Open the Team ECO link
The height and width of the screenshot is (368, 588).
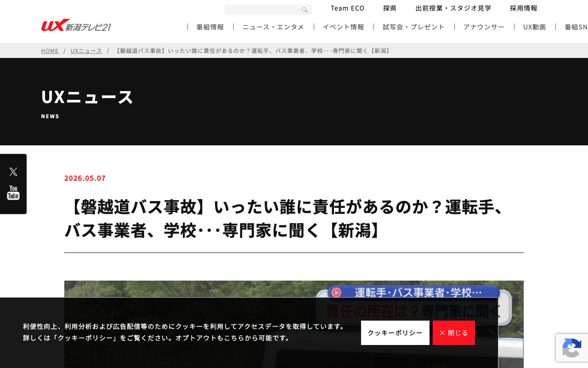click(348, 8)
